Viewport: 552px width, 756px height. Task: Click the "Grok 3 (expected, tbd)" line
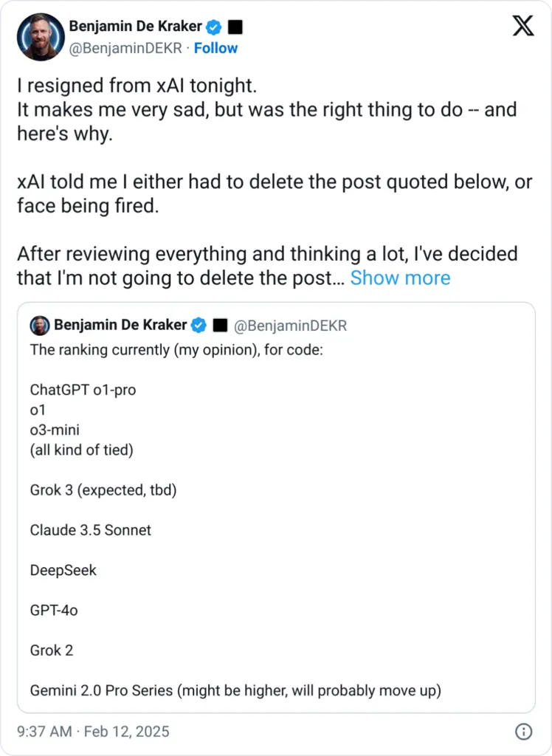(x=103, y=489)
